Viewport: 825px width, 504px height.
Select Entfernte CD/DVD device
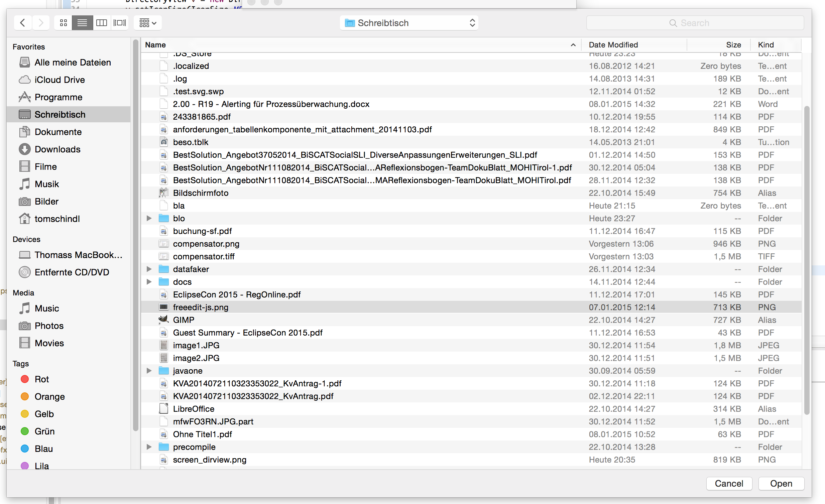69,272
